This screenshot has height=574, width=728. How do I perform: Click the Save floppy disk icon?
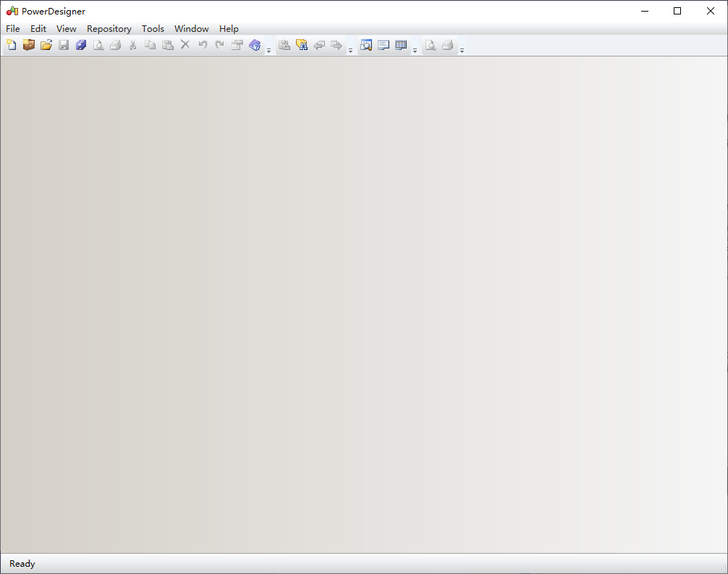(x=64, y=45)
